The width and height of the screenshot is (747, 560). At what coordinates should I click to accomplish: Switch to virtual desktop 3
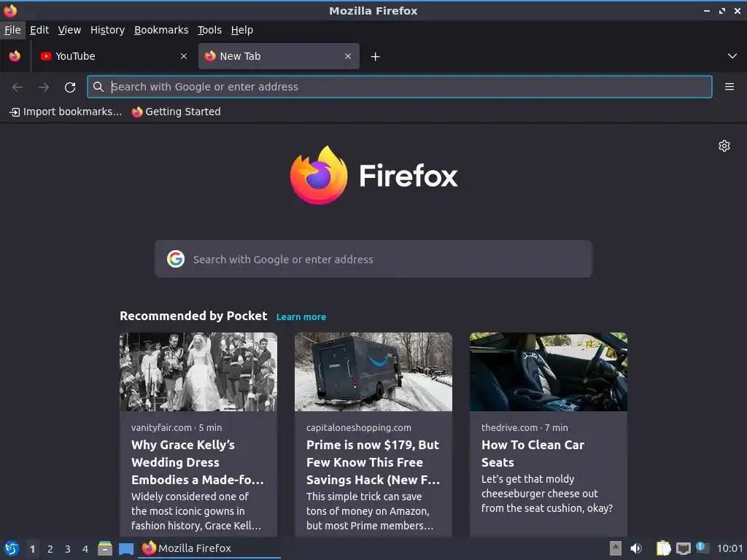coord(68,549)
